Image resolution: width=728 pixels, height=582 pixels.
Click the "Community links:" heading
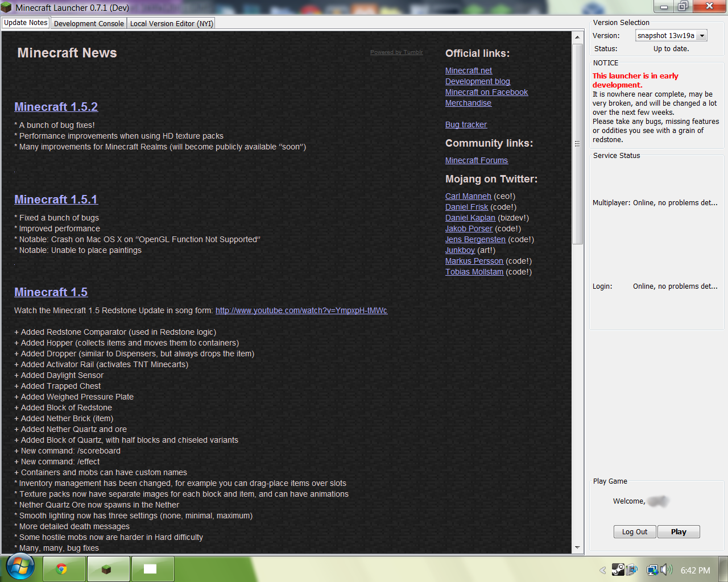[x=489, y=143]
